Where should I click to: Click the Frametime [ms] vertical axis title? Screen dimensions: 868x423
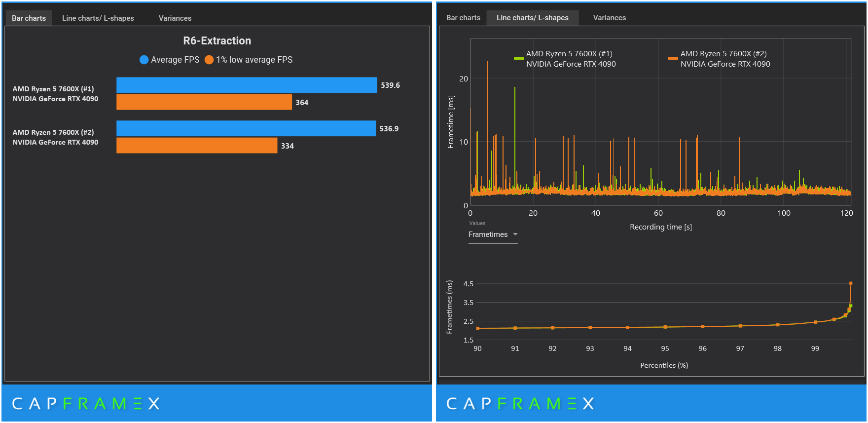451,122
